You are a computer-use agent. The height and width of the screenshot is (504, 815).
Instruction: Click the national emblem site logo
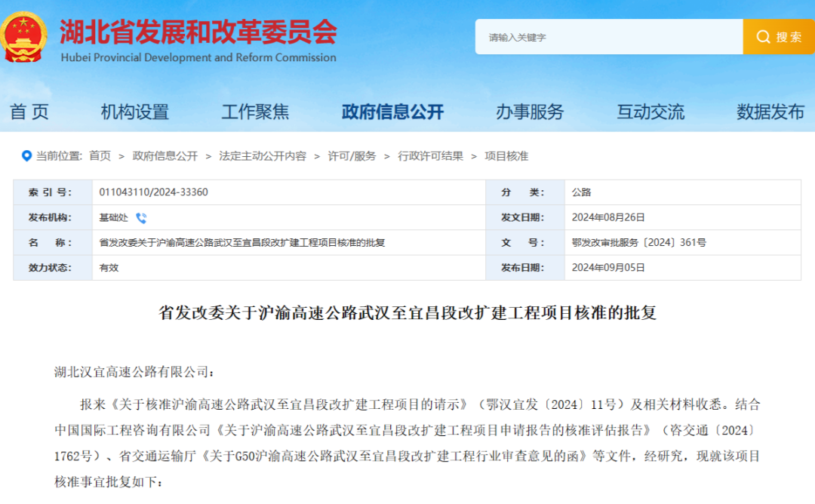[25, 35]
